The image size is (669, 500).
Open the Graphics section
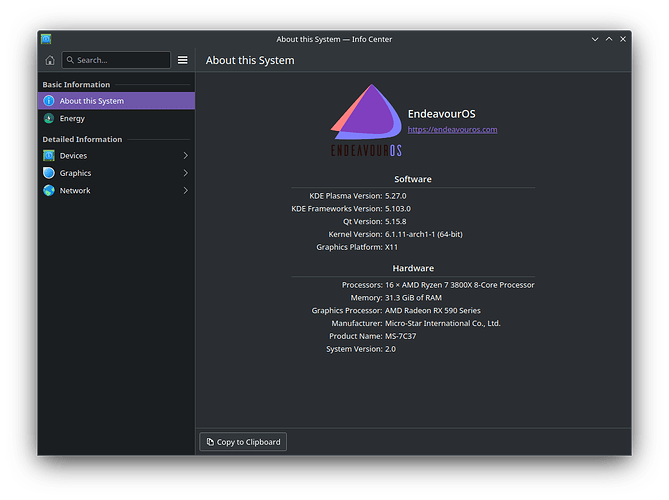point(116,173)
